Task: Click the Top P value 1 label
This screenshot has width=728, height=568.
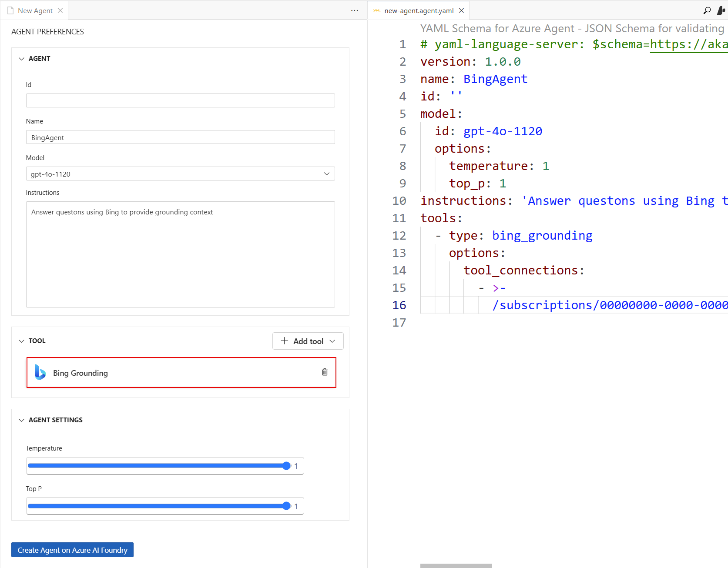Action: (x=296, y=506)
